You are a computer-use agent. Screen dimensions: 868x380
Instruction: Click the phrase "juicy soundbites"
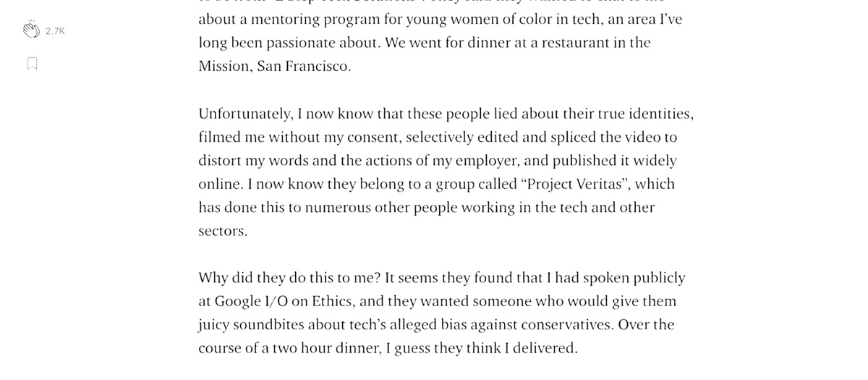(251, 325)
